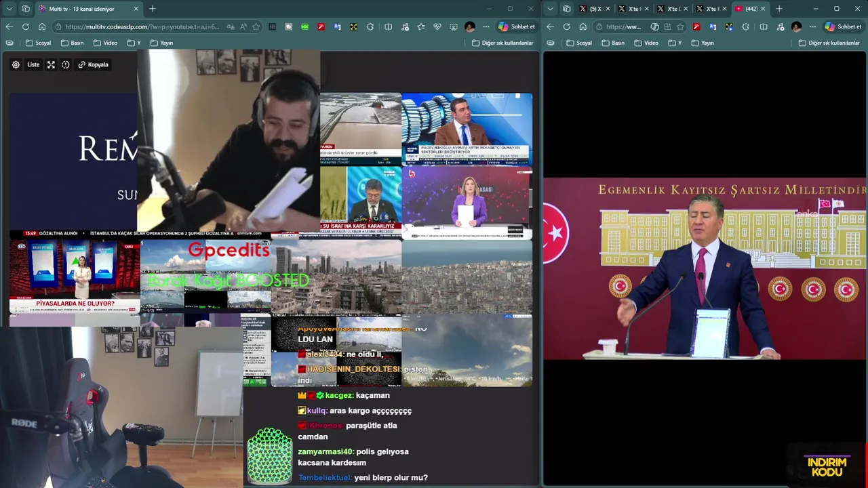Toggle Multi tv fullscreen expand icon
Viewport: 868px width, 488px height.
(51, 64)
